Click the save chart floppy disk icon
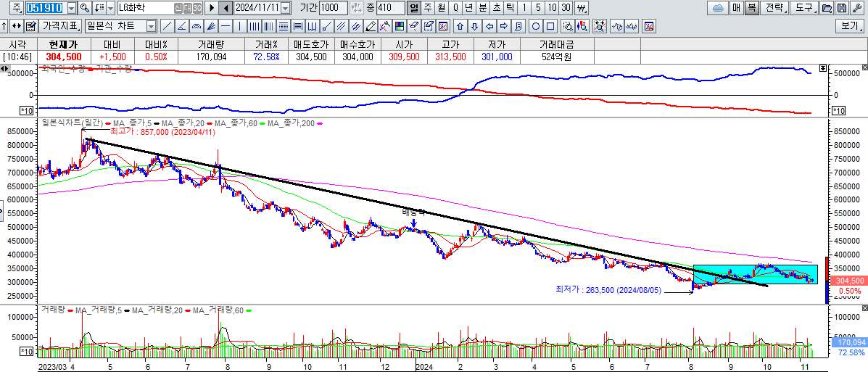This screenshot has width=868, height=372. 840,8
